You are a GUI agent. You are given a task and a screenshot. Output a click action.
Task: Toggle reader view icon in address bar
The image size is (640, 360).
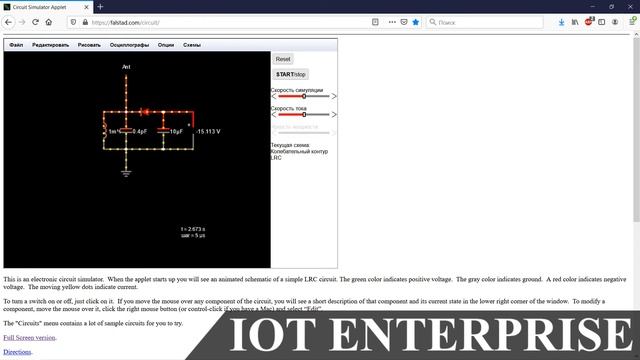pos(375,22)
